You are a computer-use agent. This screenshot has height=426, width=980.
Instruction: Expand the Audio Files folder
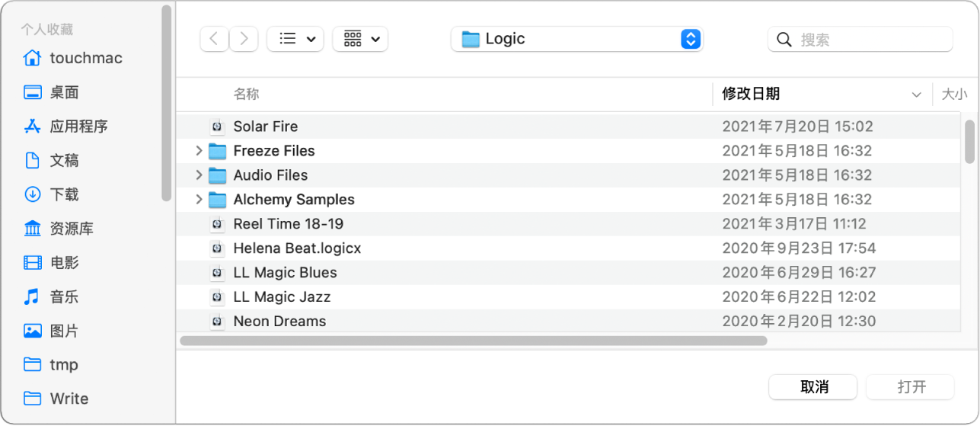pos(199,175)
